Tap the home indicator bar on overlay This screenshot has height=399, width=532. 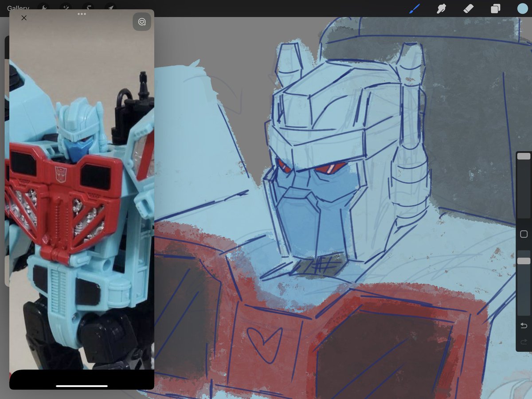(82, 386)
